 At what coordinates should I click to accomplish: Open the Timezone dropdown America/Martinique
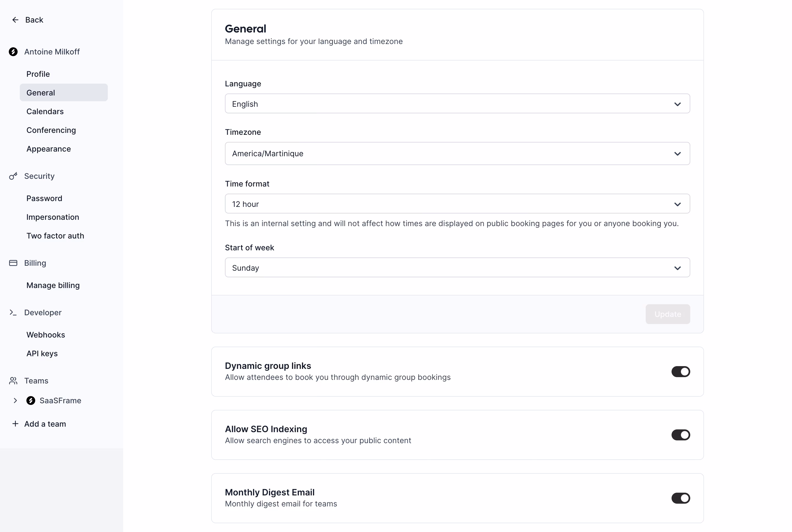click(457, 153)
